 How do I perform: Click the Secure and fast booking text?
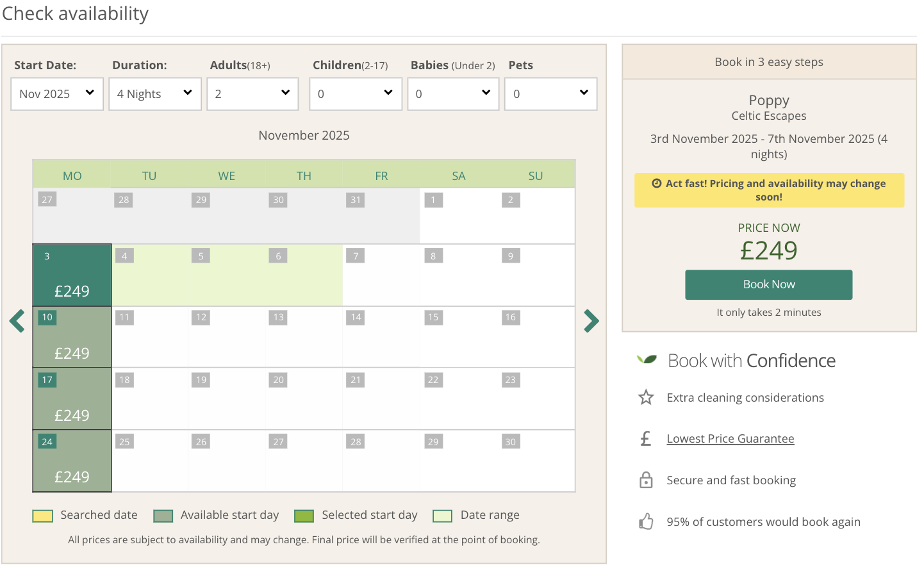(731, 480)
